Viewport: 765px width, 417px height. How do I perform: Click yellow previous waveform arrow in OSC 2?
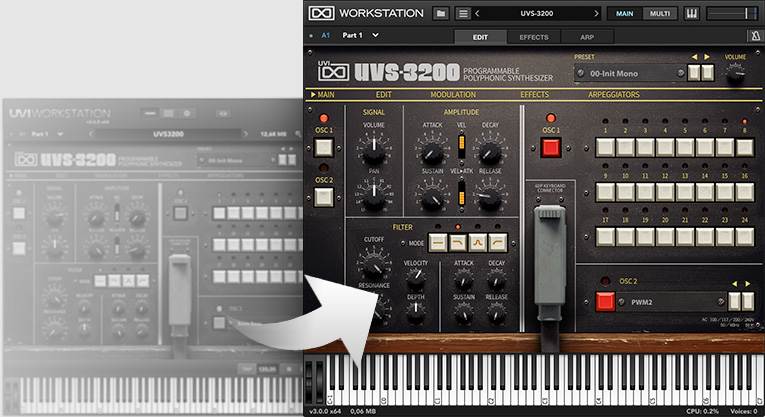pyautogui.click(x=735, y=283)
